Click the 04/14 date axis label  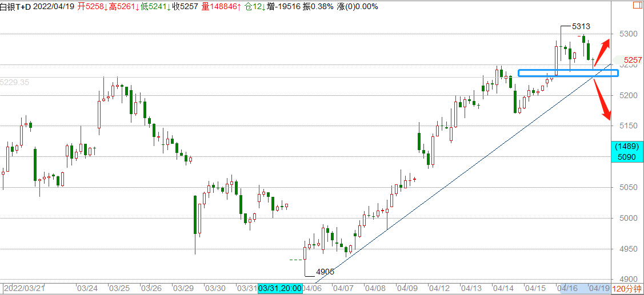[502, 289]
